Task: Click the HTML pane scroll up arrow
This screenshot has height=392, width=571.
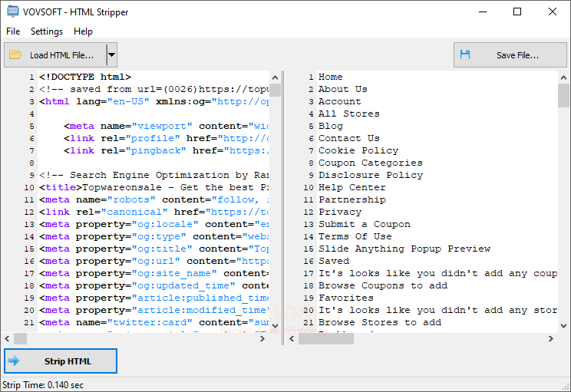Action: pyautogui.click(x=276, y=77)
